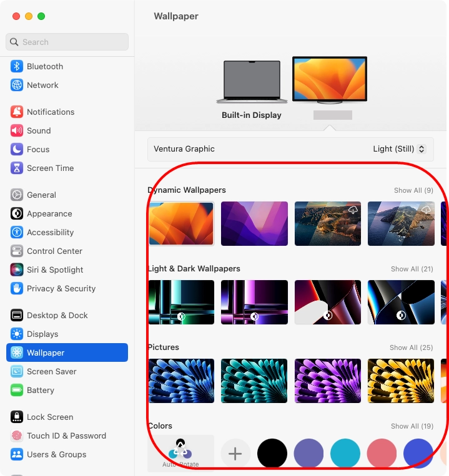Open the Battery icon
Screen dimensions: 449x476
pos(17,390)
